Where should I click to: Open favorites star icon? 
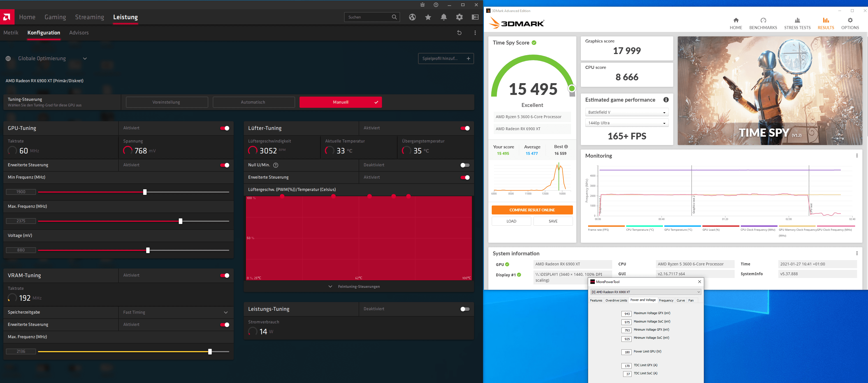pyautogui.click(x=428, y=17)
